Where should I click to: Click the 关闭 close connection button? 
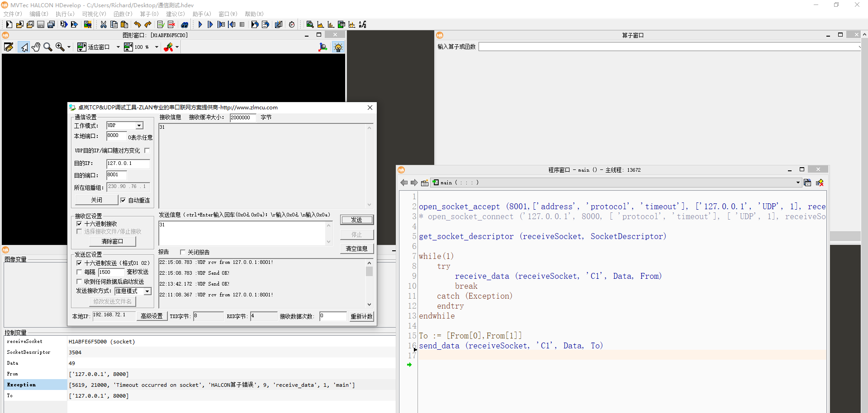coord(96,200)
